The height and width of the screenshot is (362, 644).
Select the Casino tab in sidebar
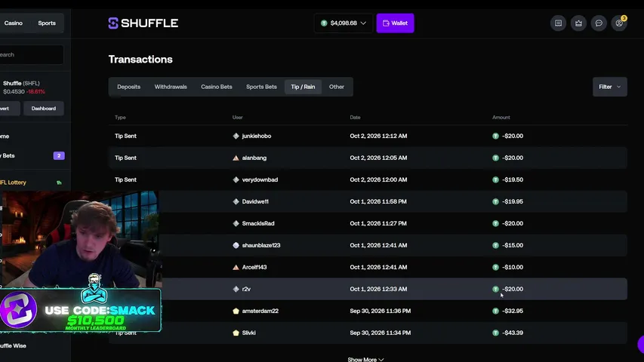pos(14,23)
